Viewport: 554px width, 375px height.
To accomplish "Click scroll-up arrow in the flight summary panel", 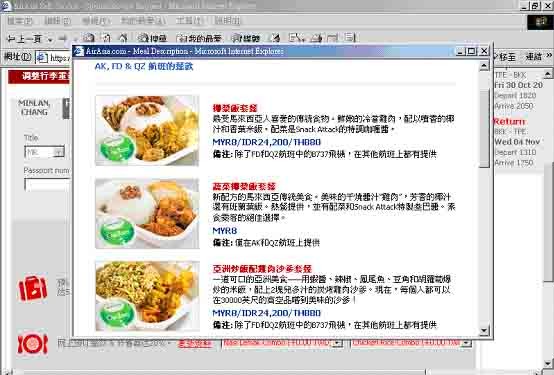I will tap(547, 74).
